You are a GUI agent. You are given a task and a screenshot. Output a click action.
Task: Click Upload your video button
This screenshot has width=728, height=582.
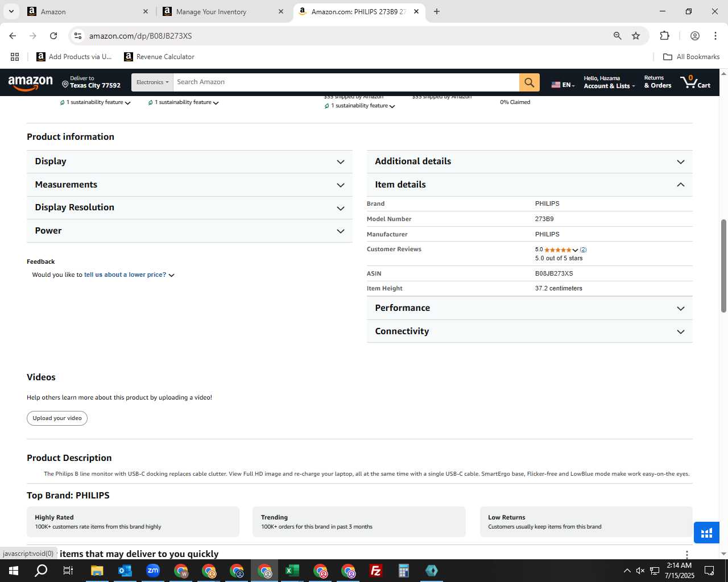(57, 418)
